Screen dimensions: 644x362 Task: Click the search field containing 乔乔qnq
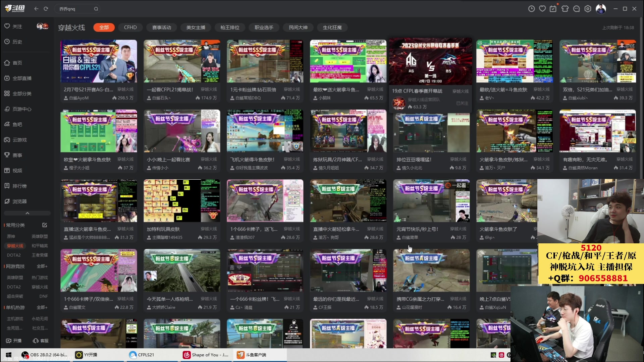77,9
